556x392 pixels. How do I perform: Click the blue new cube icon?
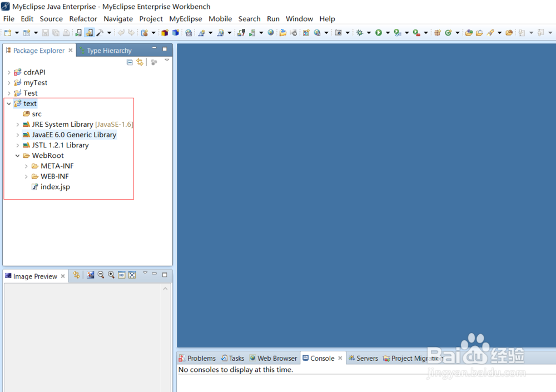coord(176,33)
